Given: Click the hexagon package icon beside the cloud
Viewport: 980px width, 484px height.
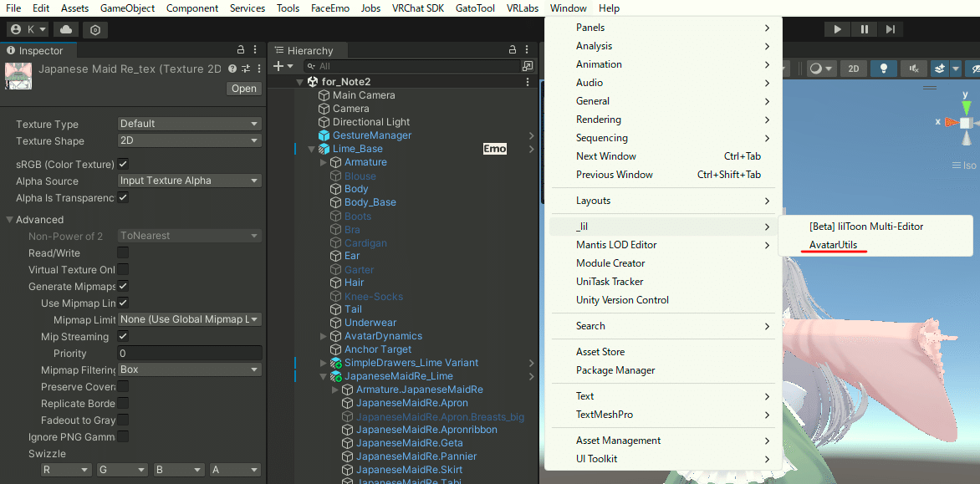Looking at the screenshot, I should [x=95, y=29].
